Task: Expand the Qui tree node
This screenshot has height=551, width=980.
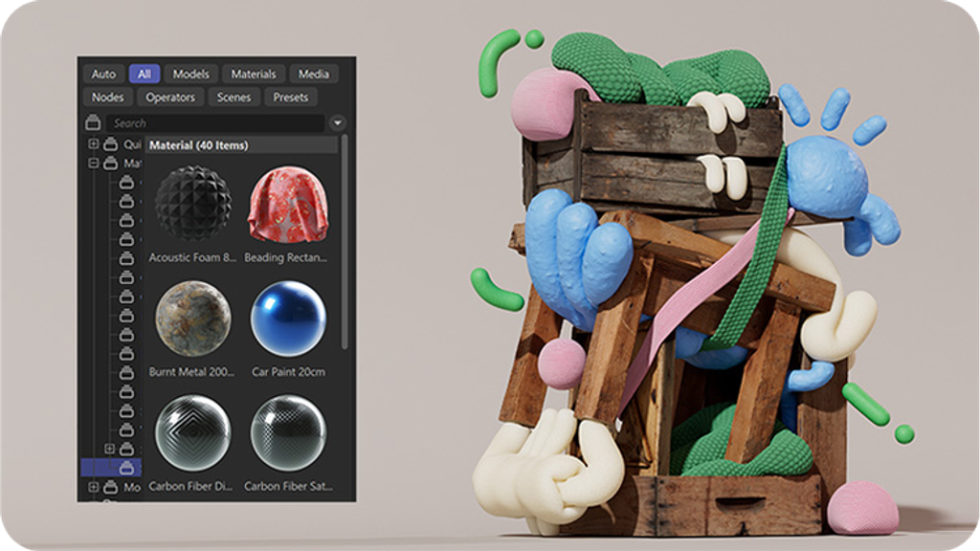Action: (93, 144)
